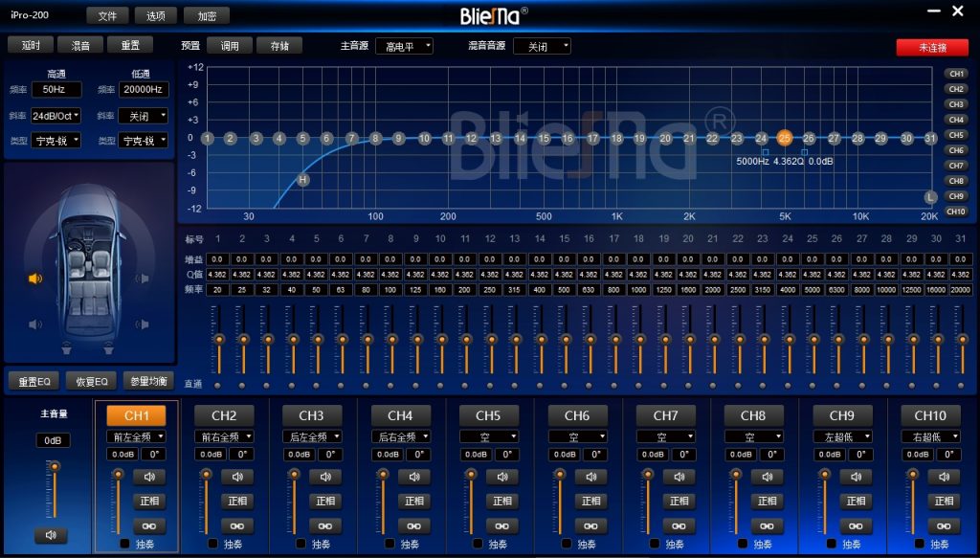The width and height of the screenshot is (980, 558).
Task: Click the CH1 link chain icon
Action: point(149,526)
